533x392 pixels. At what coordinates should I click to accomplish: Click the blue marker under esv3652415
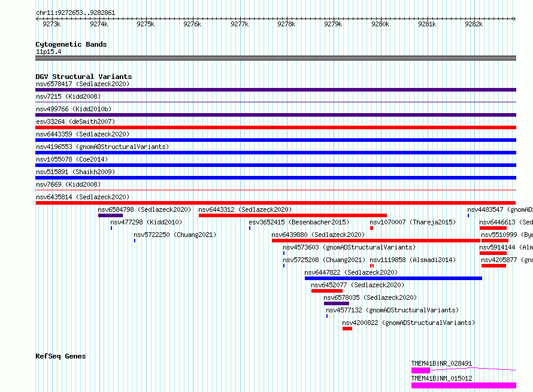250,228
